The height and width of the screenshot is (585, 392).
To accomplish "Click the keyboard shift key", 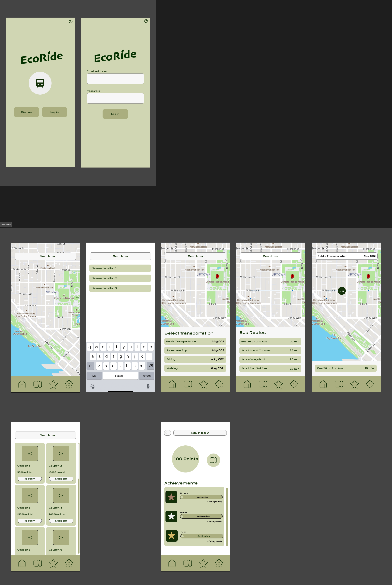I will coord(90,366).
